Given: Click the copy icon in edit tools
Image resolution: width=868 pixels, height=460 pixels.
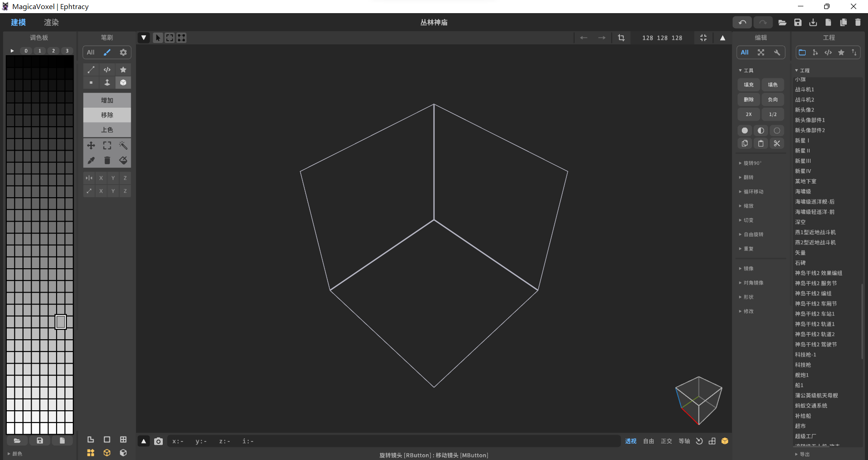Looking at the screenshot, I should [x=745, y=143].
